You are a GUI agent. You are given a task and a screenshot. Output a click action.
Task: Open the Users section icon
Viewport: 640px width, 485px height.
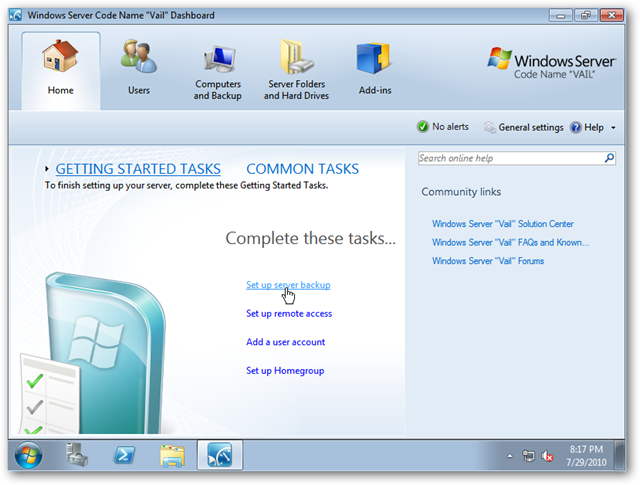coord(138,56)
